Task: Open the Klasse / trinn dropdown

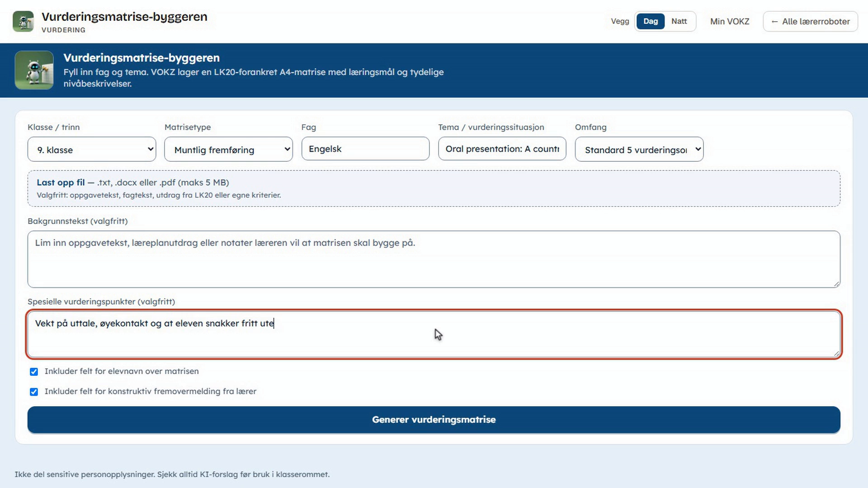Action: pyautogui.click(x=92, y=150)
